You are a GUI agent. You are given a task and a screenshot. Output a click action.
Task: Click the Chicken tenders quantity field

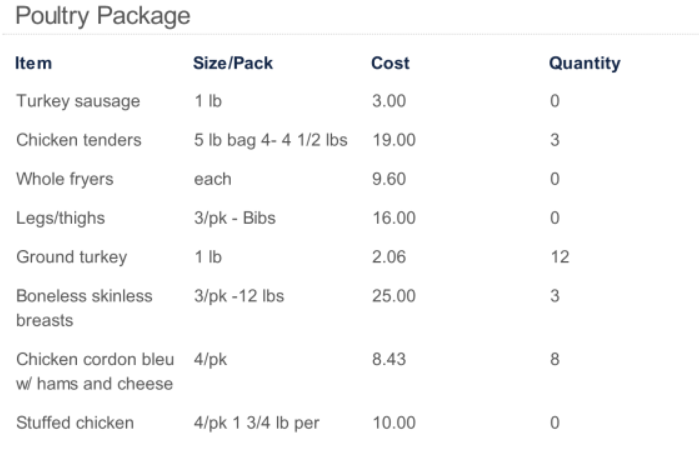point(555,141)
